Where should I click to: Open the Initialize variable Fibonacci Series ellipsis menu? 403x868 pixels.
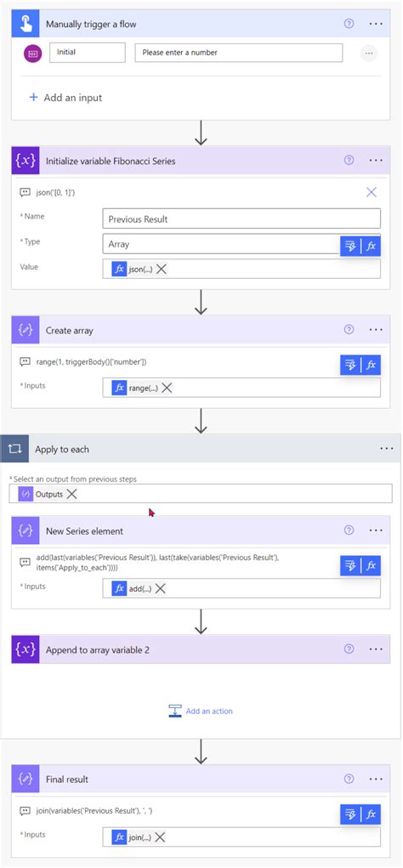tap(376, 160)
